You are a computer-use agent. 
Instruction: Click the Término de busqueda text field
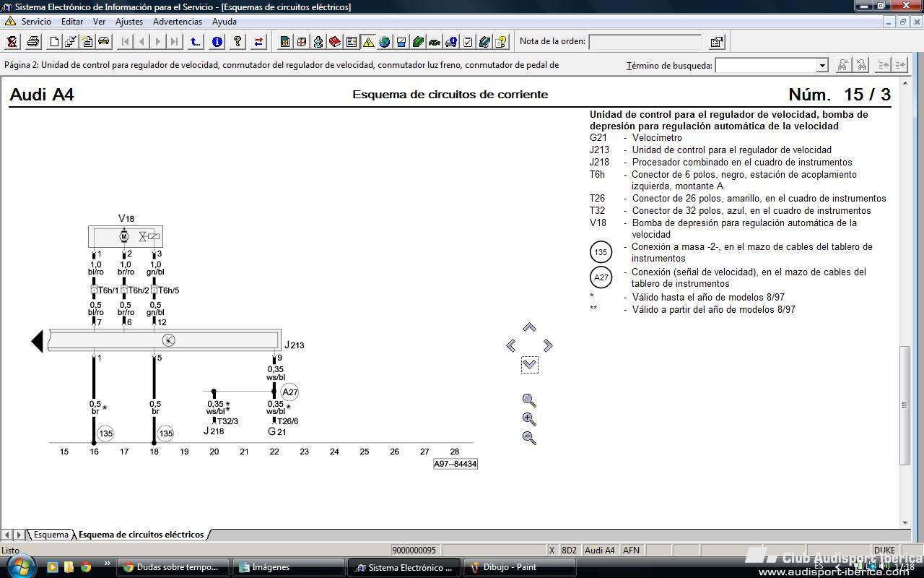click(766, 66)
